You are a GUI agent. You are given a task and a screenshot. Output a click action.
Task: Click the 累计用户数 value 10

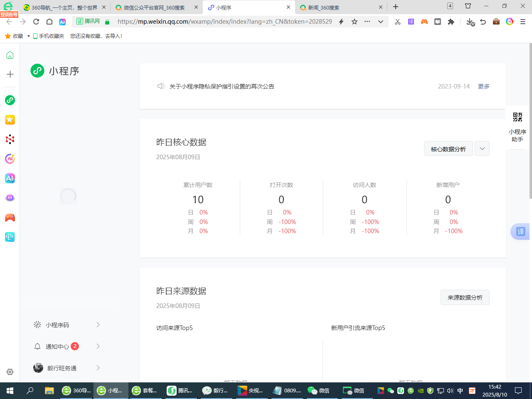(198, 199)
